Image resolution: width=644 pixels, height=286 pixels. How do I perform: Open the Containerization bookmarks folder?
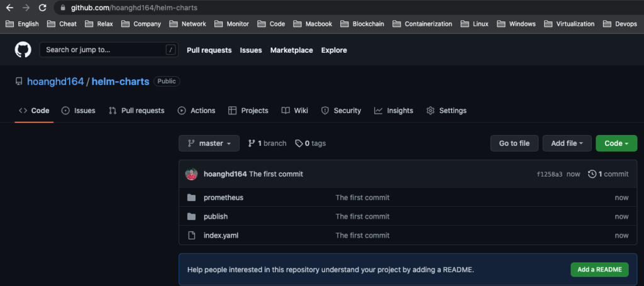(422, 24)
